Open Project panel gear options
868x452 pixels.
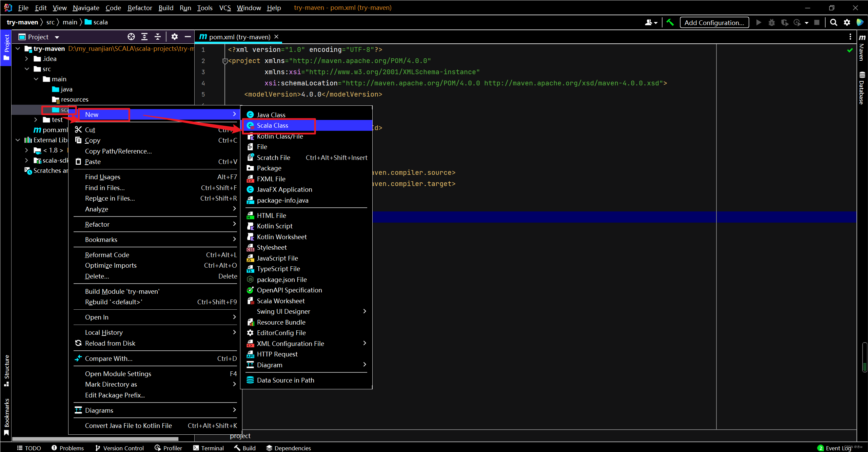(x=174, y=37)
